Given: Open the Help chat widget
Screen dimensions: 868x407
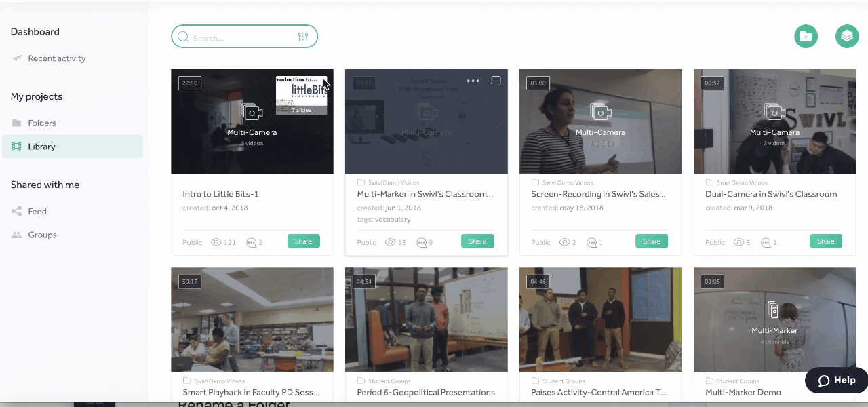Looking at the screenshot, I should [836, 381].
